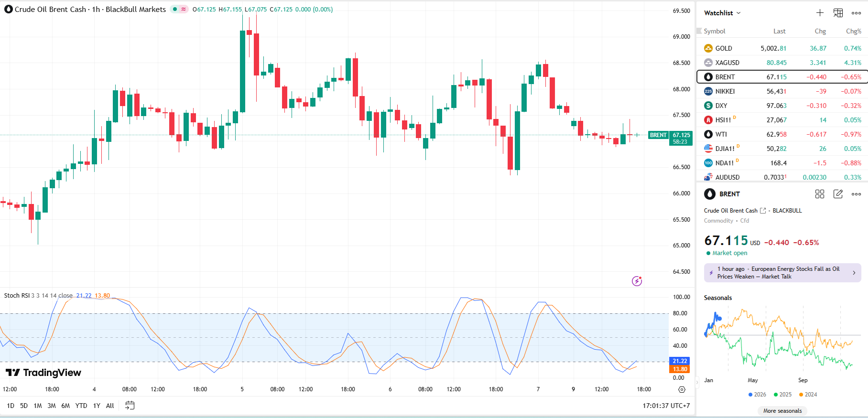The image size is (868, 418).
Task: Click the grid layout icon beside BRENT details
Action: 820,194
